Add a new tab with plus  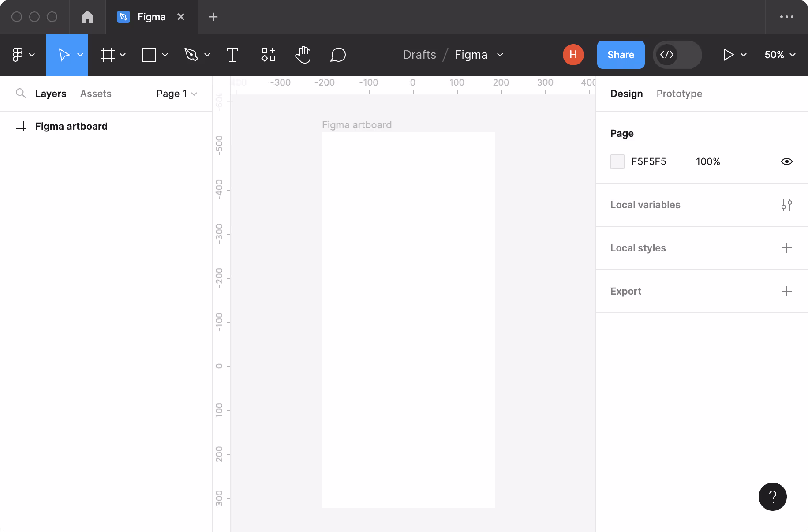pos(213,17)
